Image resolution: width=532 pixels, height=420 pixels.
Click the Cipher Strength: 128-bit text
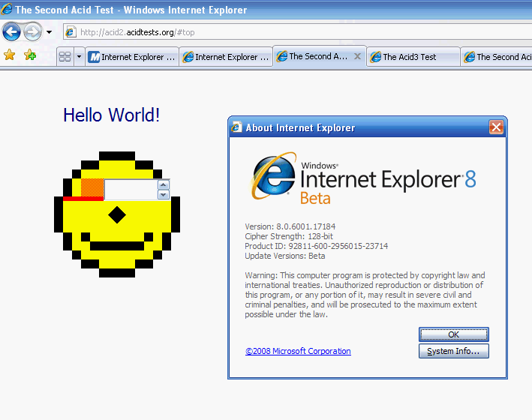pyautogui.click(x=289, y=236)
